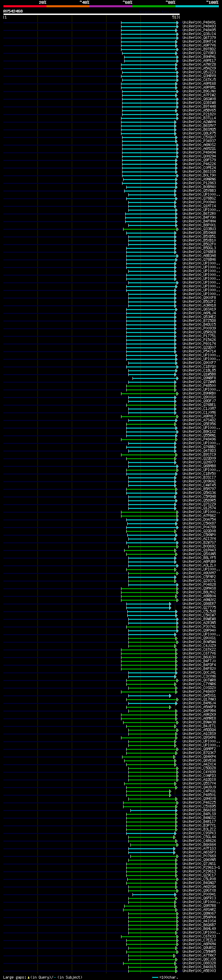222x980 pixels.
Task: Select the UniRef100_Q76BG2 label
Action: [x=199, y=198]
